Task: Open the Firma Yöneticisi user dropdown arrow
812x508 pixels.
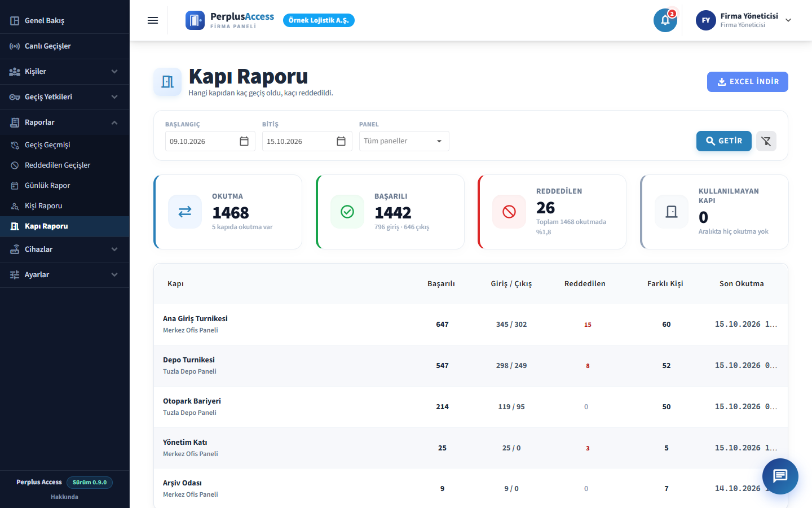Action: tap(788, 20)
